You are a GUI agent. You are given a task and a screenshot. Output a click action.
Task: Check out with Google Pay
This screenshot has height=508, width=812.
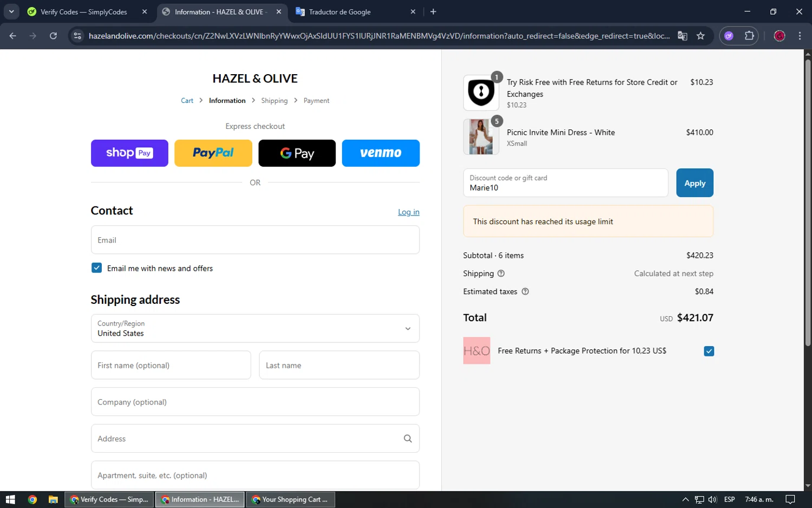click(x=297, y=153)
